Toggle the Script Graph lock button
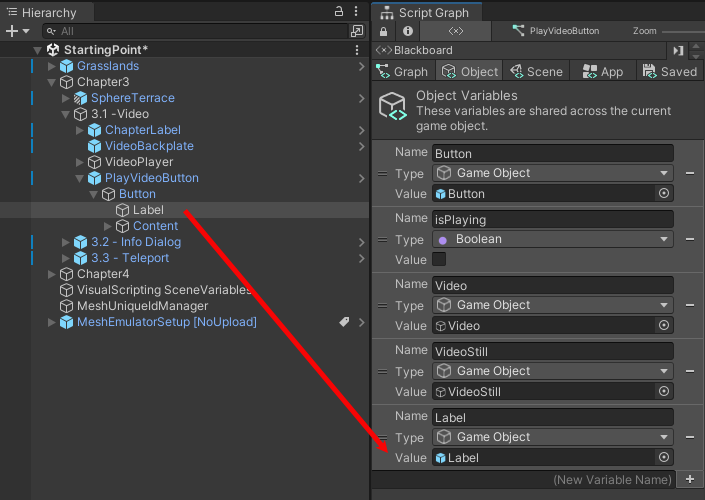This screenshot has width=705, height=500. point(384,31)
